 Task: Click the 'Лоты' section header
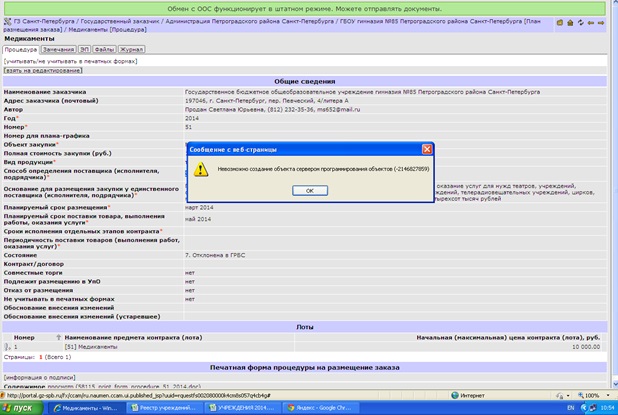click(x=305, y=327)
